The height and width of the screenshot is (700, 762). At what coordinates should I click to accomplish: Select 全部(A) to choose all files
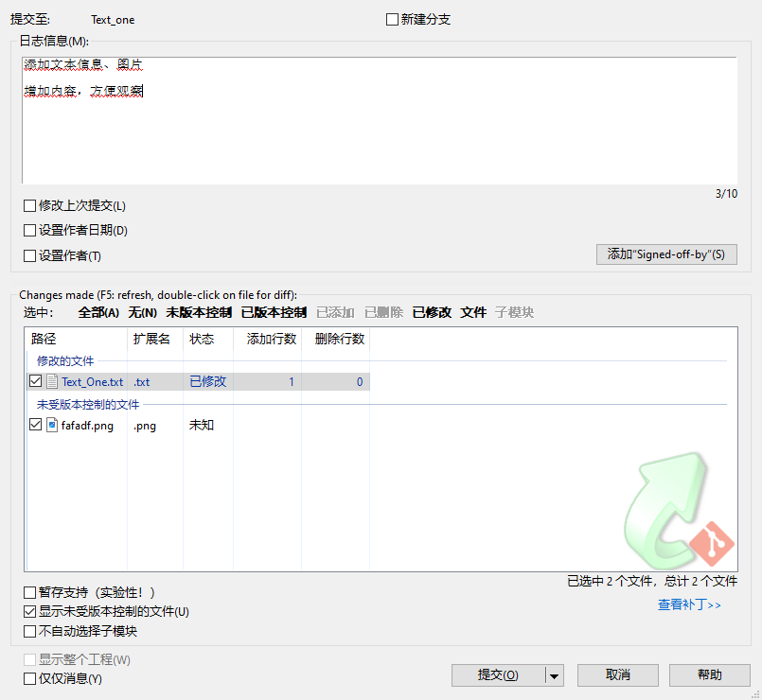98,312
